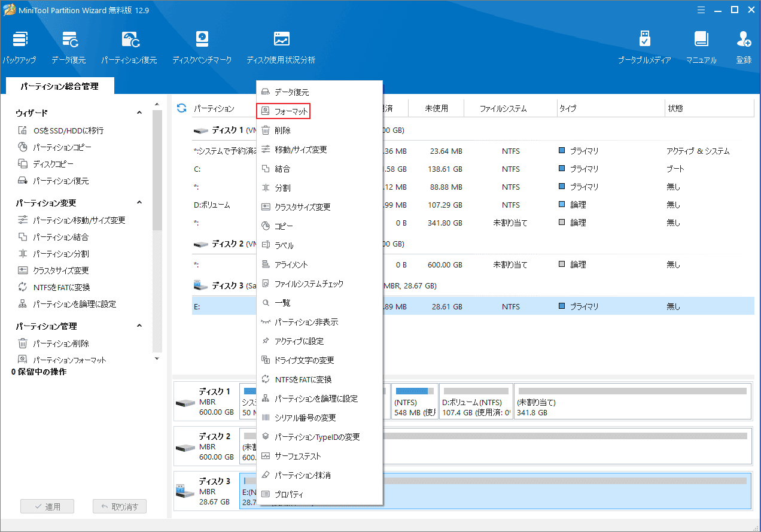Choose 一覧 in context menu

pyautogui.click(x=319, y=303)
